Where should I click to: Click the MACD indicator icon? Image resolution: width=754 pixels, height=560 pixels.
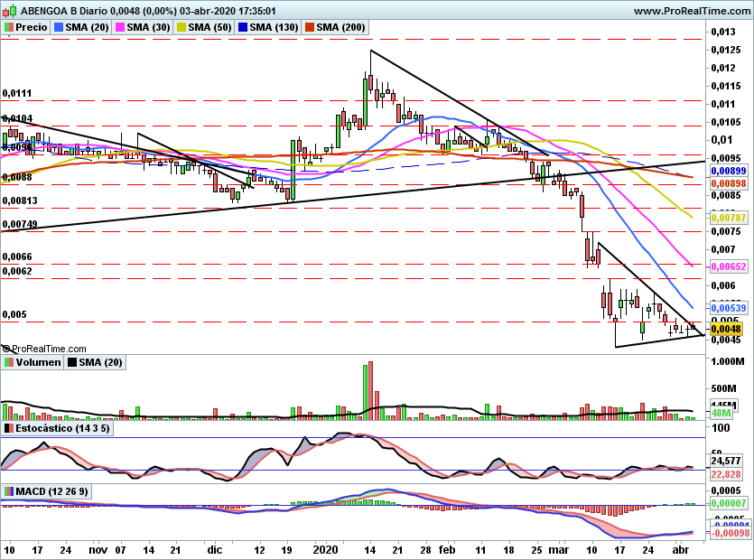coord(9,491)
